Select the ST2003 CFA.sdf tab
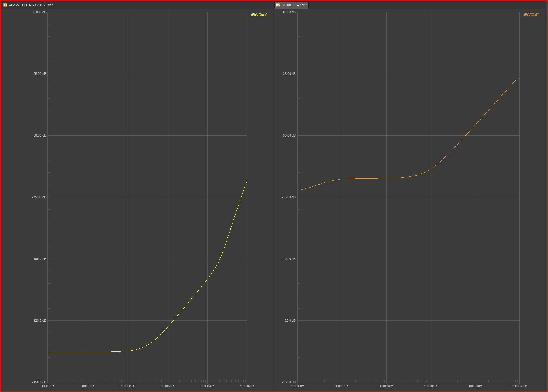548x392 pixels. (292, 5)
